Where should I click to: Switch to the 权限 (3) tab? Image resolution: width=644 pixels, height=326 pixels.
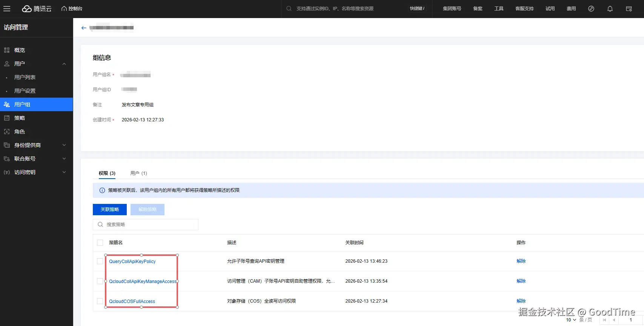[x=107, y=173]
